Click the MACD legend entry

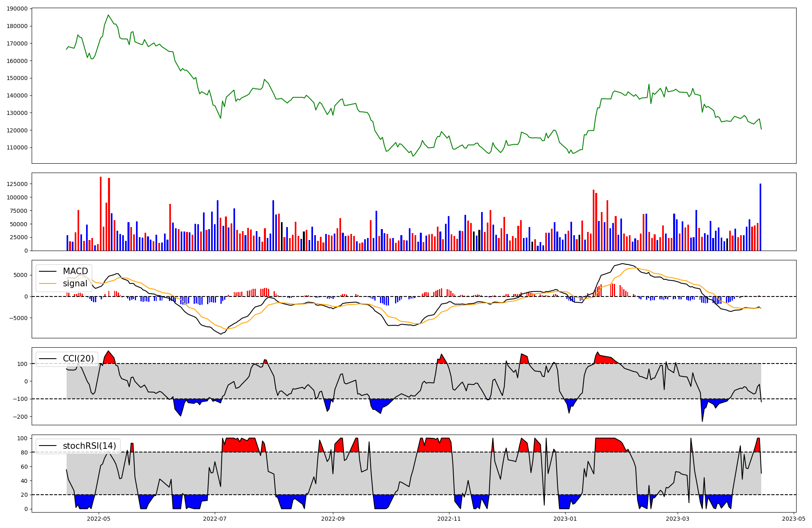(75, 271)
